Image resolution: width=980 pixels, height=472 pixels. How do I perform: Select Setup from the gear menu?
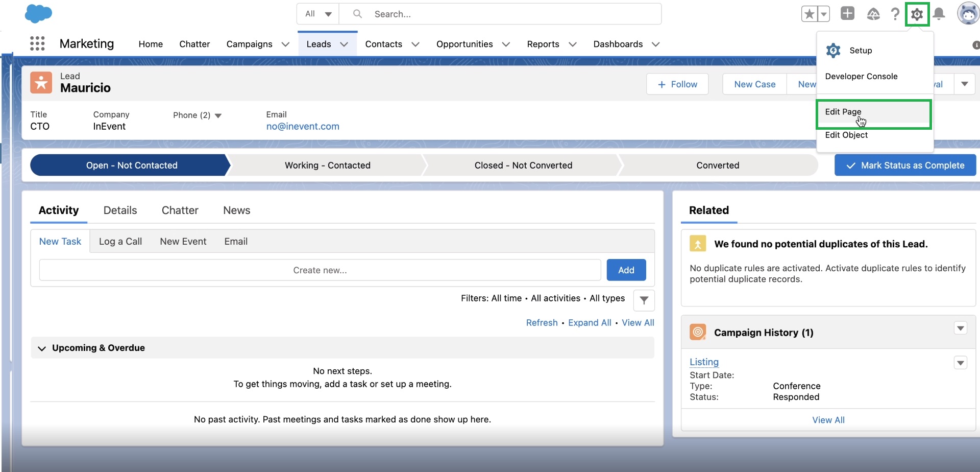pyautogui.click(x=875, y=50)
